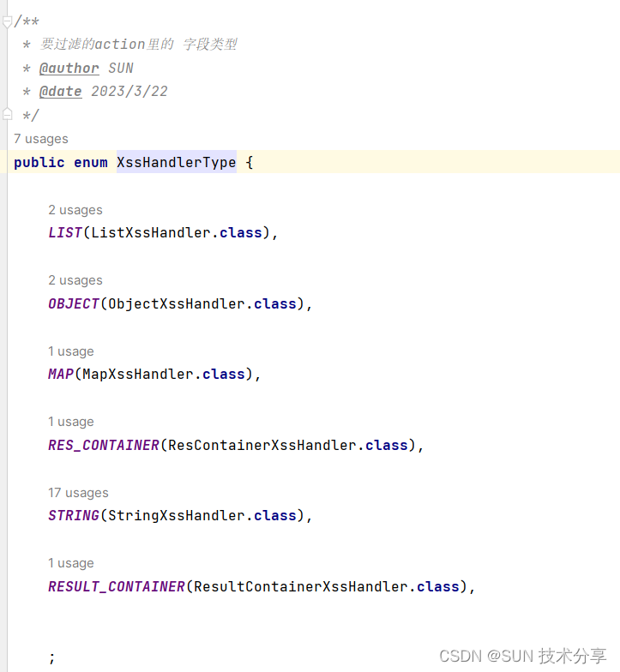The image size is (620, 672).
Task: Select the LIST enum constant
Action: (x=65, y=233)
